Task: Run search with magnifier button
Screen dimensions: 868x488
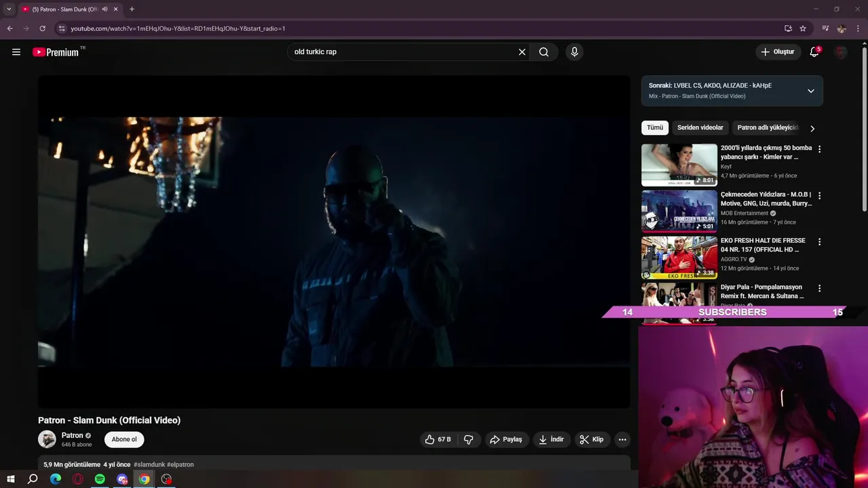Action: pyautogui.click(x=544, y=52)
